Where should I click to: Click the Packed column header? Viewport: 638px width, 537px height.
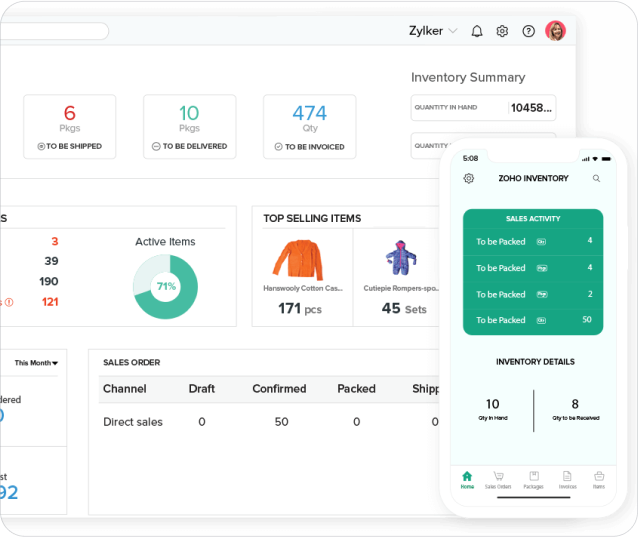[x=356, y=389]
